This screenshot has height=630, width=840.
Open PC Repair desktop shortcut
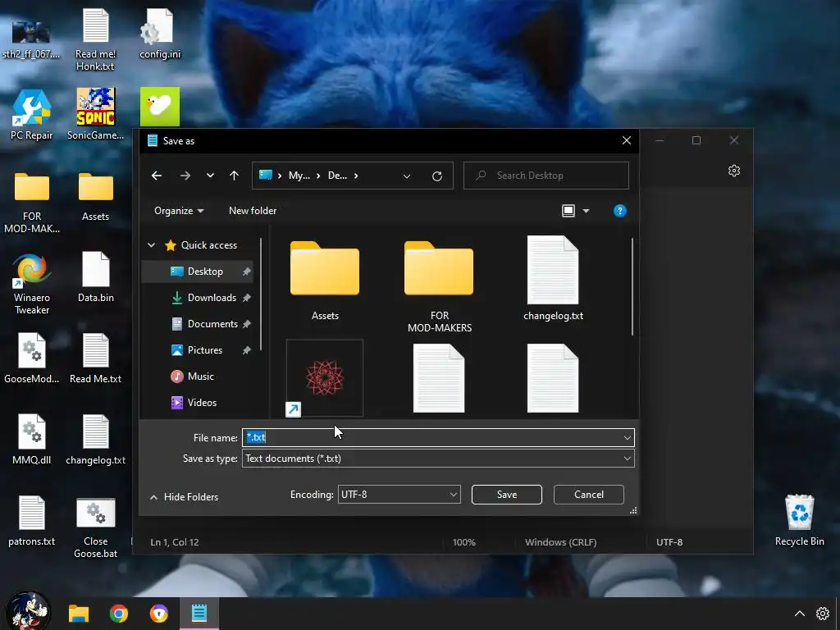click(32, 115)
